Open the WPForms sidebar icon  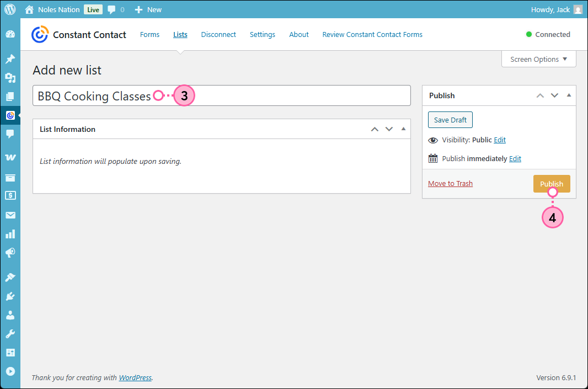click(10, 157)
